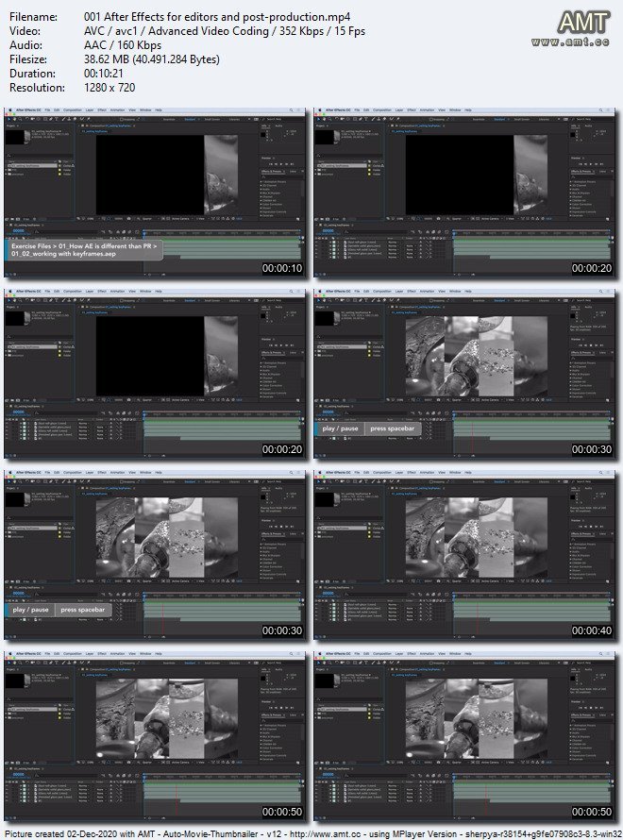
Task: Click resolution value 1280 x 720
Action: (x=109, y=88)
